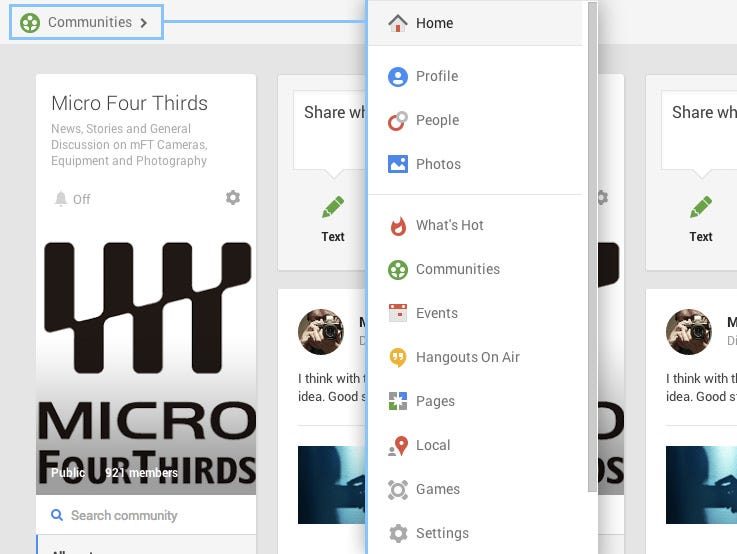Click the 'Public' label on banner
The width and height of the screenshot is (737, 554).
68,473
